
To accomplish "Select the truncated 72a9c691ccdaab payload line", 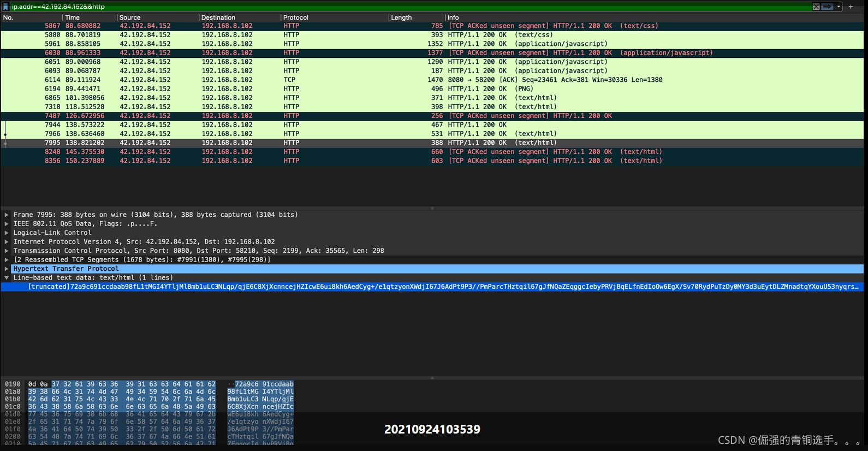I will pyautogui.click(x=432, y=287).
